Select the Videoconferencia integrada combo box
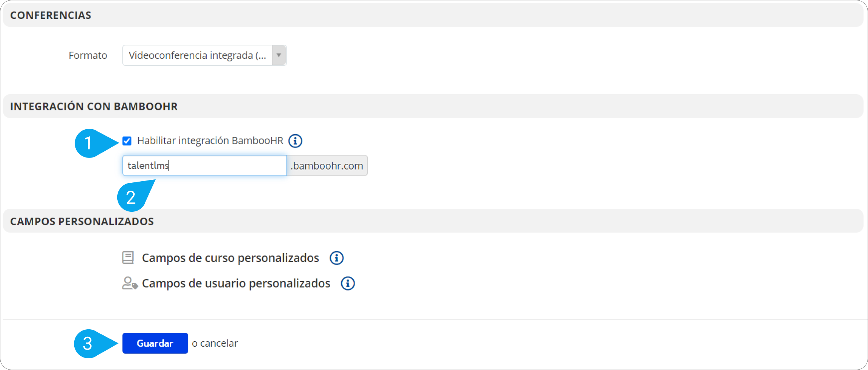The height and width of the screenshot is (370, 868). coord(198,55)
